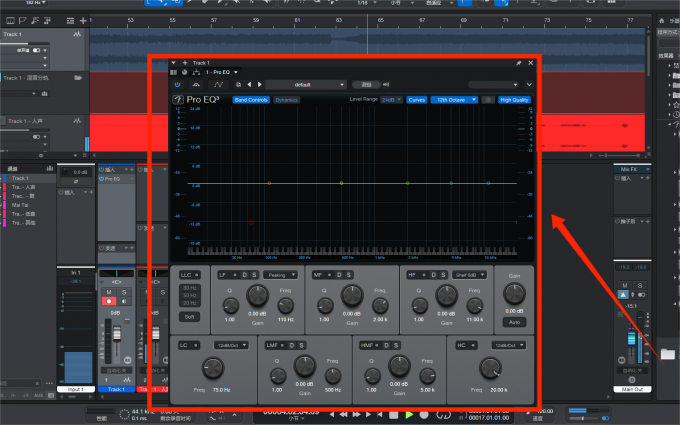Open the three-dots menu under the channel list
The width and height of the screenshot is (680, 425).
pos(49,383)
